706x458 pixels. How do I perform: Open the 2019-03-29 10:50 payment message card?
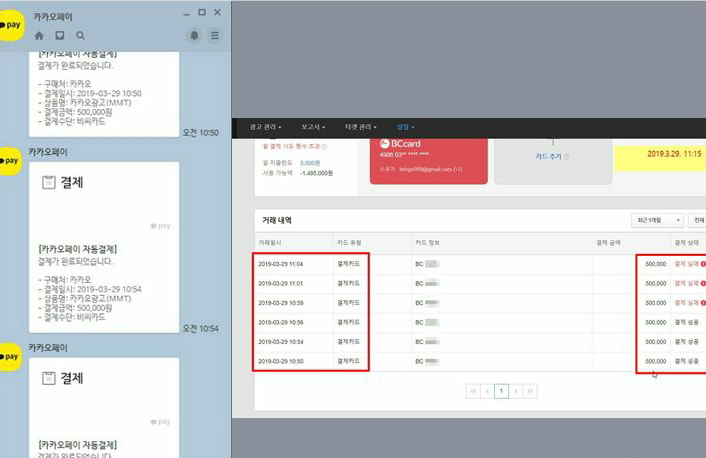(x=104, y=94)
